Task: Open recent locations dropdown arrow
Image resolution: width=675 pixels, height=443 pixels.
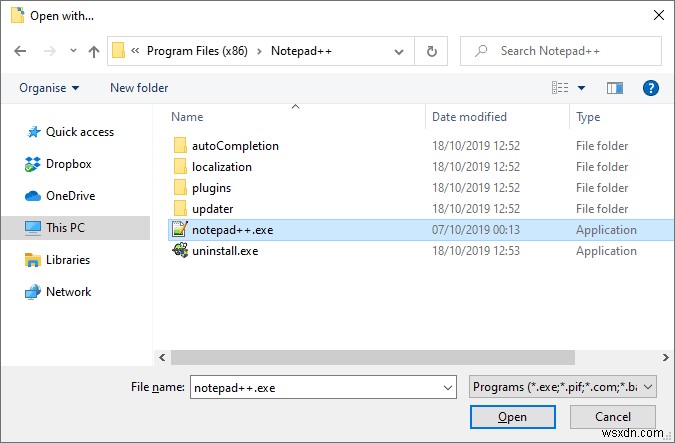Action: pyautogui.click(x=73, y=51)
